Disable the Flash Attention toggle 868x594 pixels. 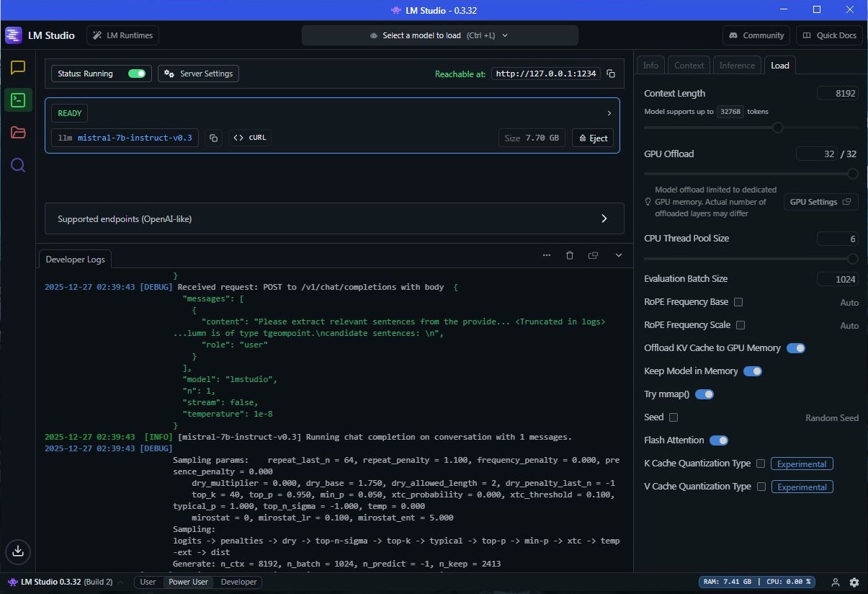[718, 440]
